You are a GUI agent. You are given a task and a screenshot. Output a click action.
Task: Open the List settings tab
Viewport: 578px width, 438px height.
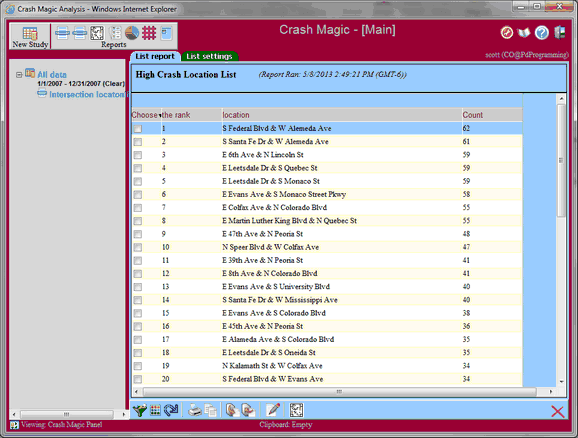click(209, 56)
